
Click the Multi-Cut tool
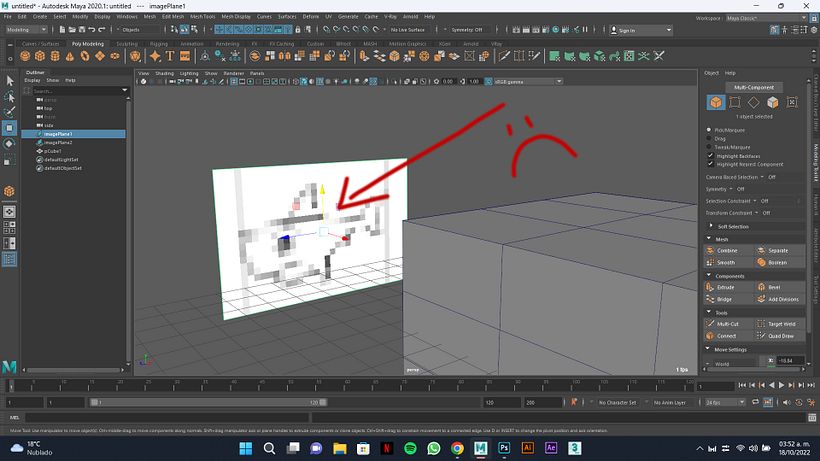(x=729, y=324)
